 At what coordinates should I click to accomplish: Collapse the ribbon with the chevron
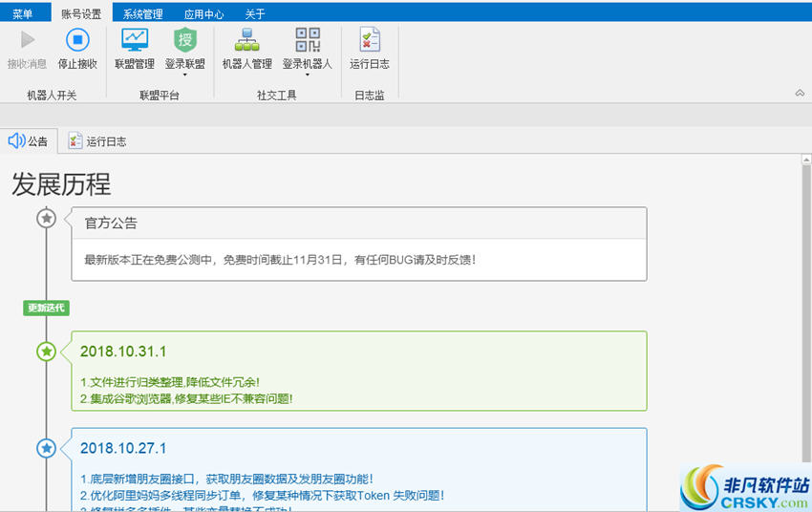pyautogui.click(x=800, y=94)
